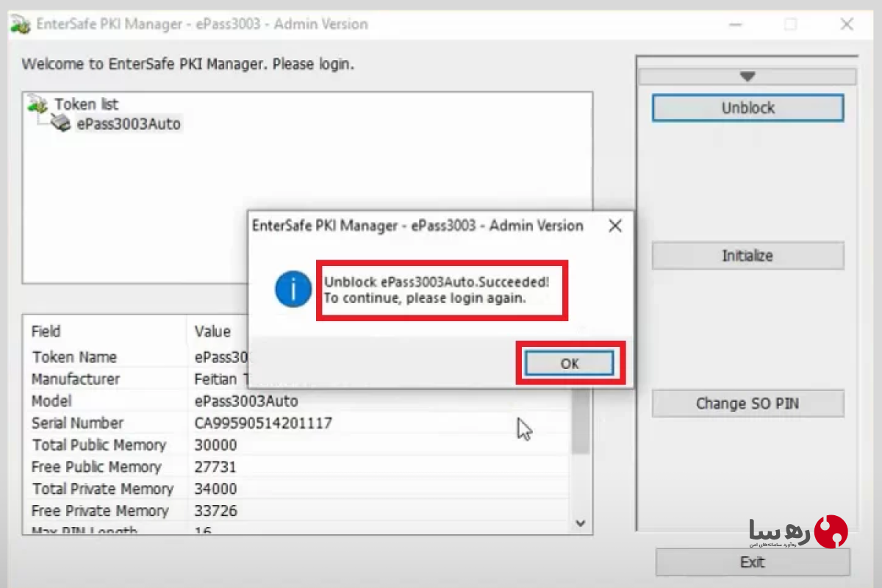Image resolution: width=882 pixels, height=588 pixels.
Task: Select the value 33726
Action: (x=215, y=511)
